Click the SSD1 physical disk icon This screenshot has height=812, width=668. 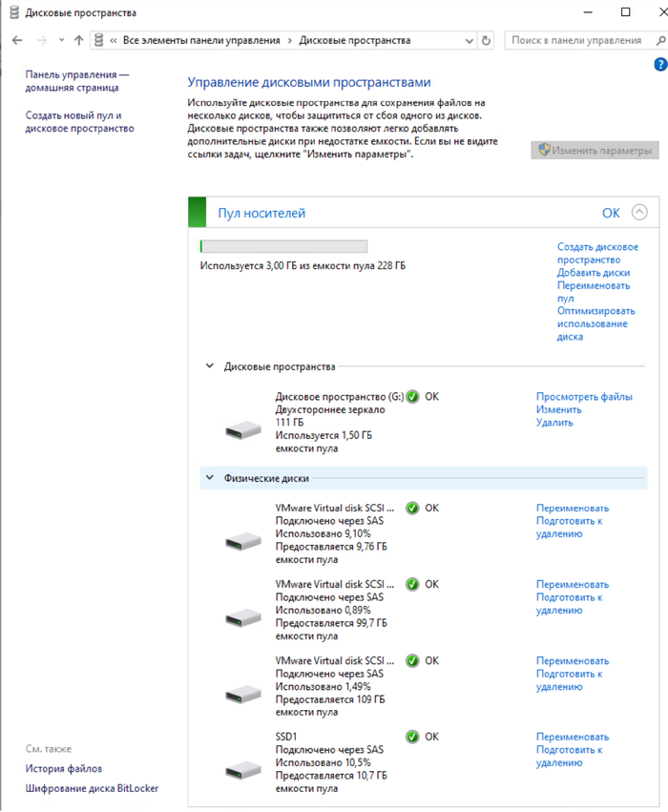click(243, 770)
